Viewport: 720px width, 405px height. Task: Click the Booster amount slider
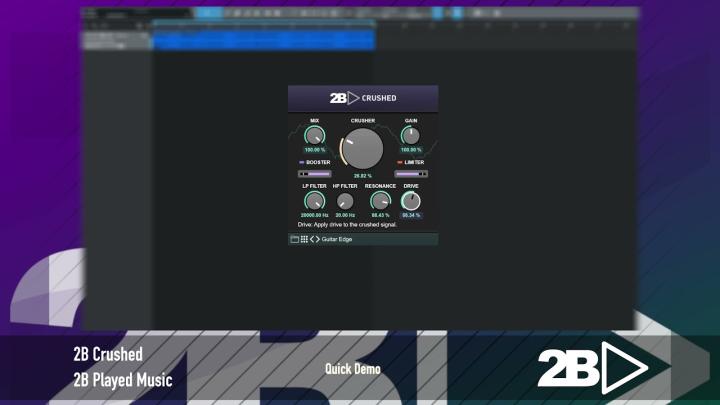(x=315, y=174)
